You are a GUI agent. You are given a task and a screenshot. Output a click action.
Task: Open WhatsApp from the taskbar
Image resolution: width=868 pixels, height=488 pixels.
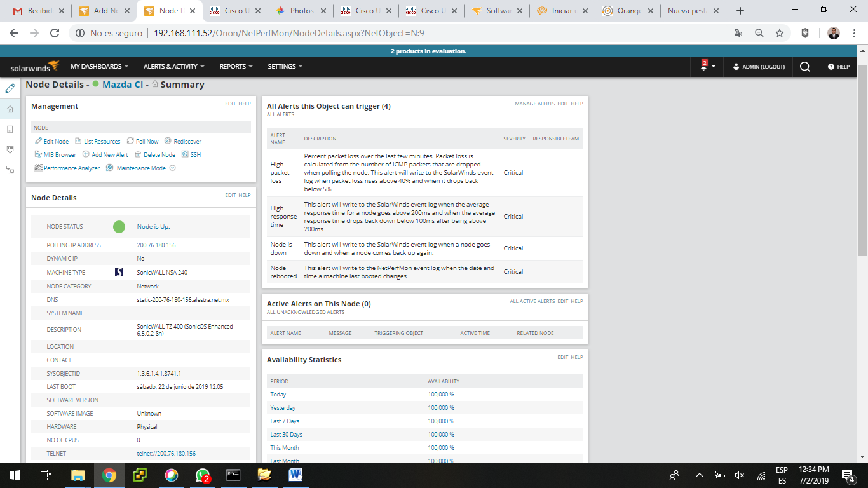point(203,475)
